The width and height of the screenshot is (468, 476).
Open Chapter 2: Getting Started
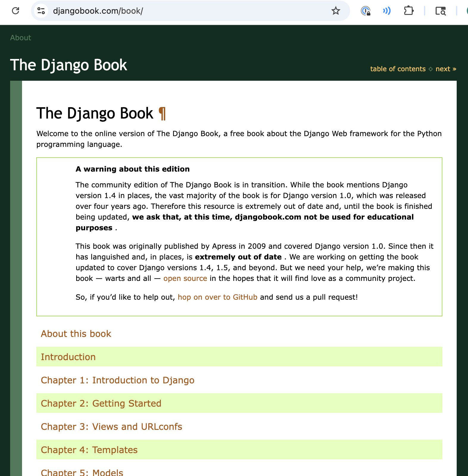[101, 403]
